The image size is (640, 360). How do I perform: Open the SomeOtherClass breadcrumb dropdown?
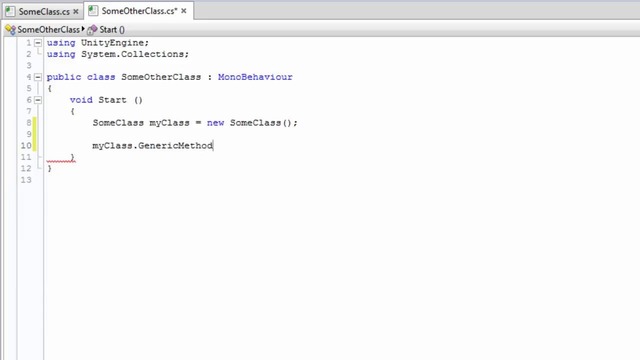pos(48,29)
